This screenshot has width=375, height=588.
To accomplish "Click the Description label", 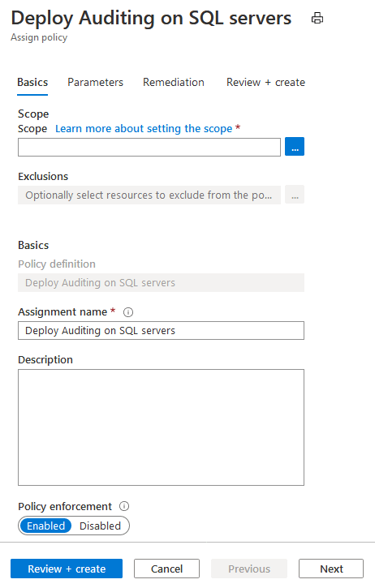I will click(x=45, y=359).
